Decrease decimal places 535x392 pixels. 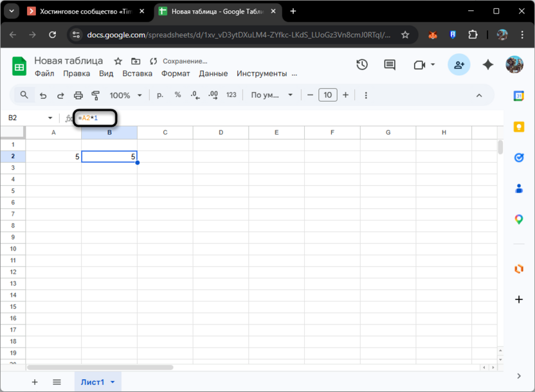(195, 95)
